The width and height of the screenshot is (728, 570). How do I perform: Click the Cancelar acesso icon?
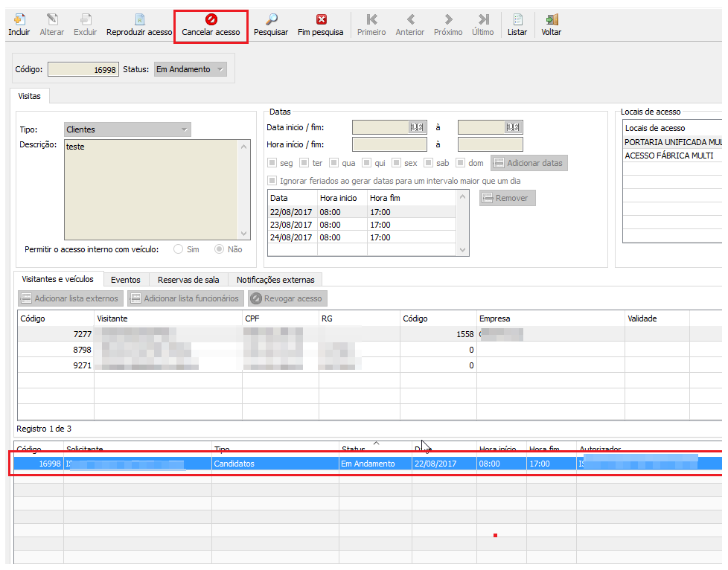pyautogui.click(x=211, y=20)
